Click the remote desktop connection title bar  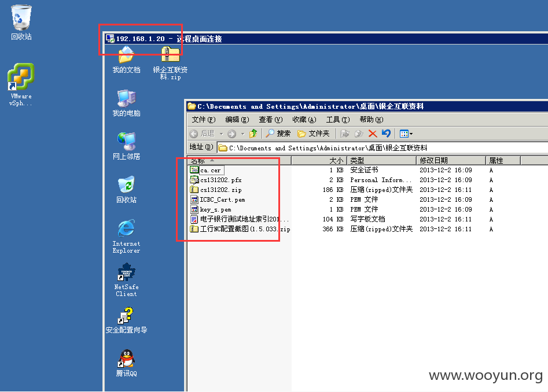(326, 38)
